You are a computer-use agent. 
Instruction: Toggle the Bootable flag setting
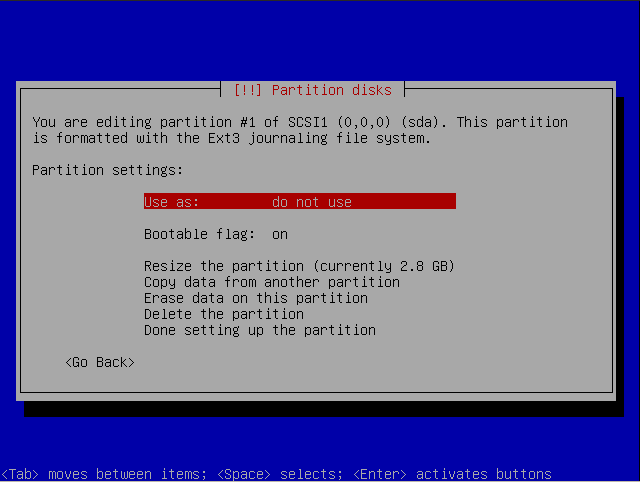216,234
